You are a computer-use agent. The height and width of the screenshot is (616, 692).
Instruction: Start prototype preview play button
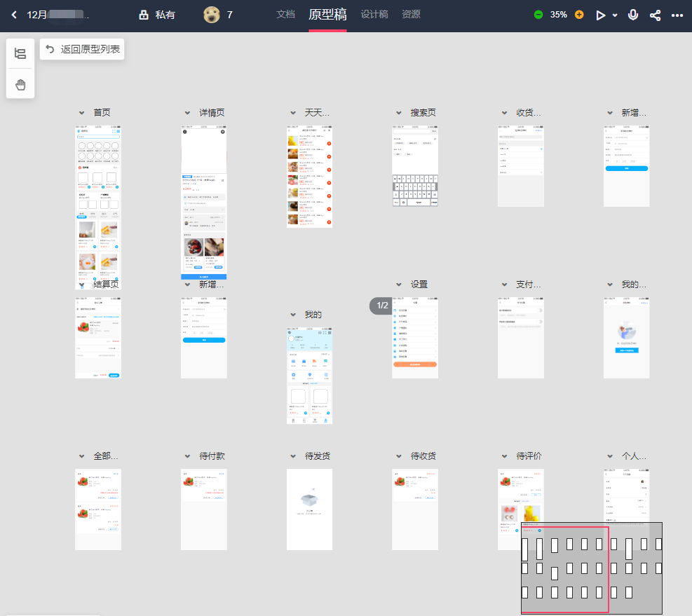coord(600,15)
